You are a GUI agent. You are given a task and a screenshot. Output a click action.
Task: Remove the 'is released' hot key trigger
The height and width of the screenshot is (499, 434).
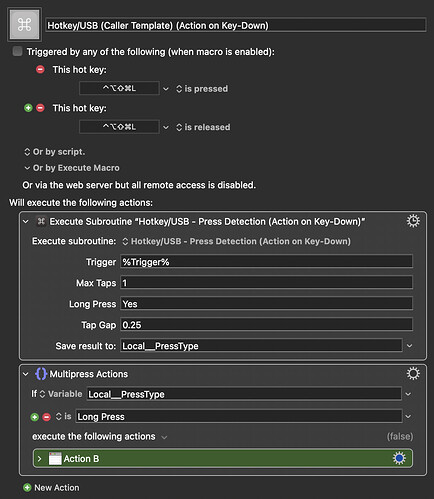pos(40,108)
